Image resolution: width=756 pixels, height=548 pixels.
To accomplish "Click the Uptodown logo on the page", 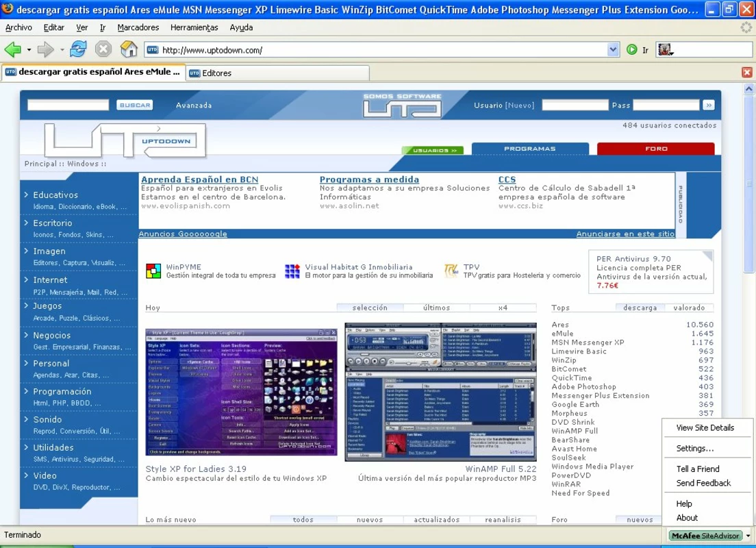I will (125, 140).
